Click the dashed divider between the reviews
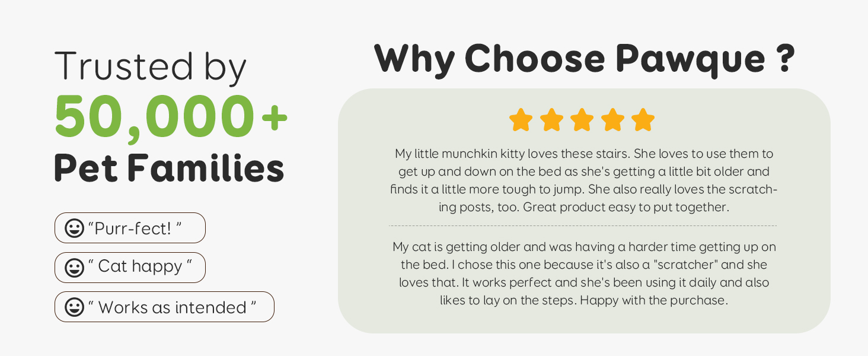This screenshot has width=868, height=356. [583, 226]
